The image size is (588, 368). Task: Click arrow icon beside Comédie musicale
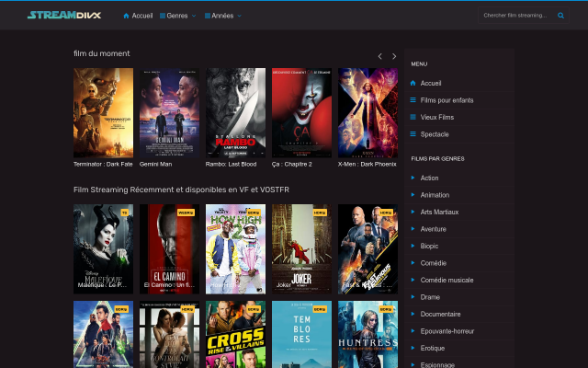coord(413,280)
